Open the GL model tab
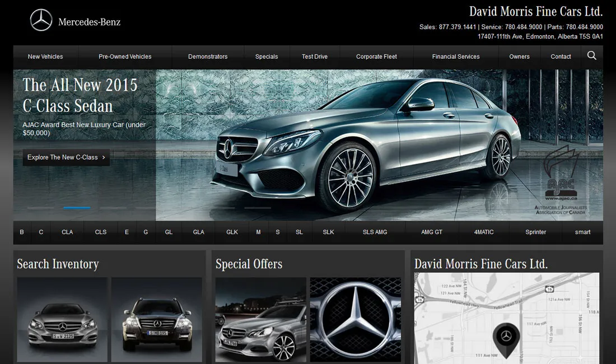Screen dimensions: 616x364 point(169,232)
